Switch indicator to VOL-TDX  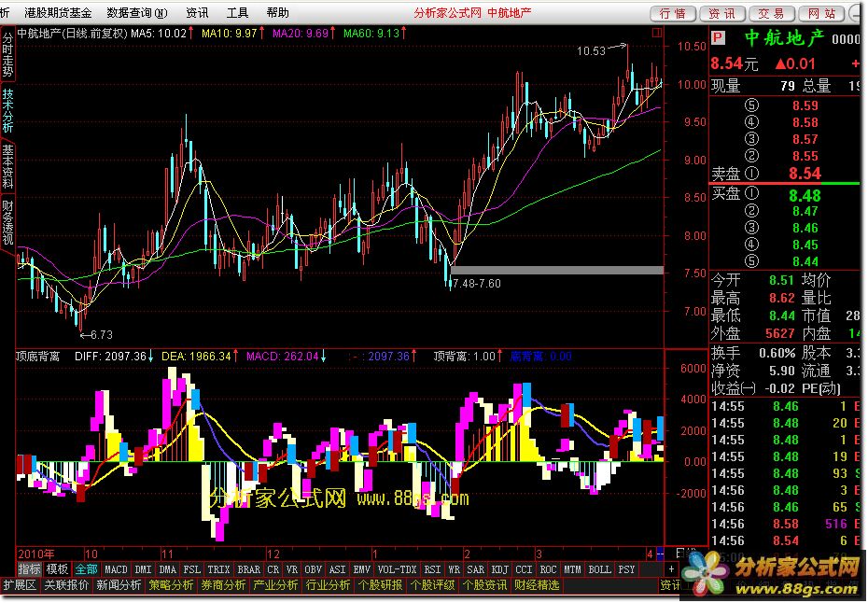[397, 569]
